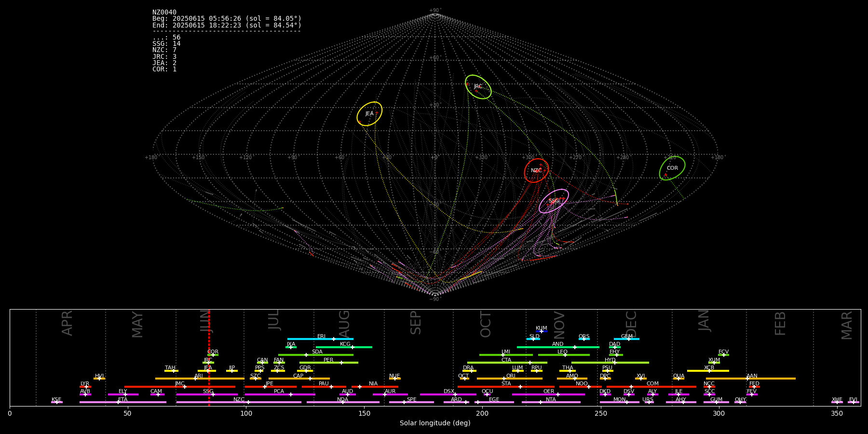Screen dimensions: 868x434
Task: Select the '...: 56' sporadic count in the legend
Action: point(166,38)
